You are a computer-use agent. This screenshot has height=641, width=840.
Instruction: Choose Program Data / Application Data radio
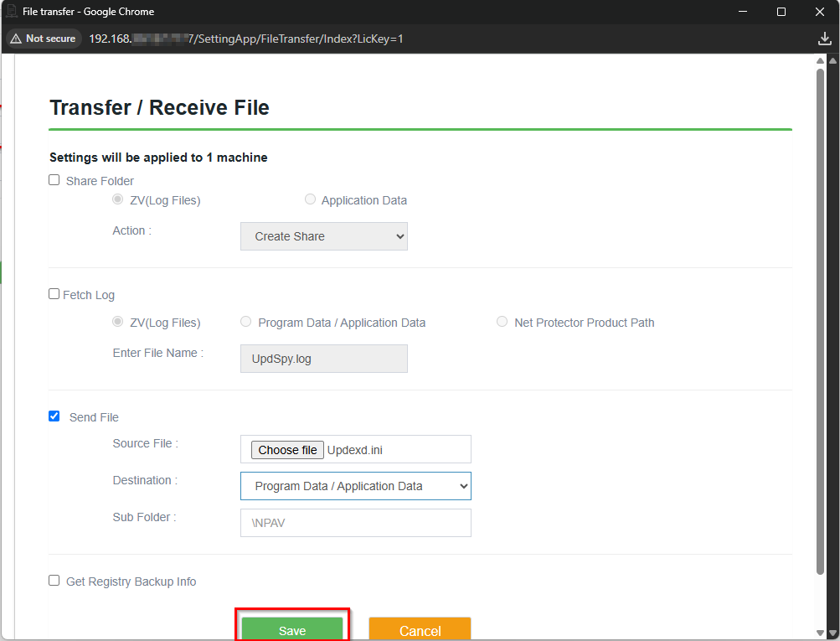click(245, 322)
